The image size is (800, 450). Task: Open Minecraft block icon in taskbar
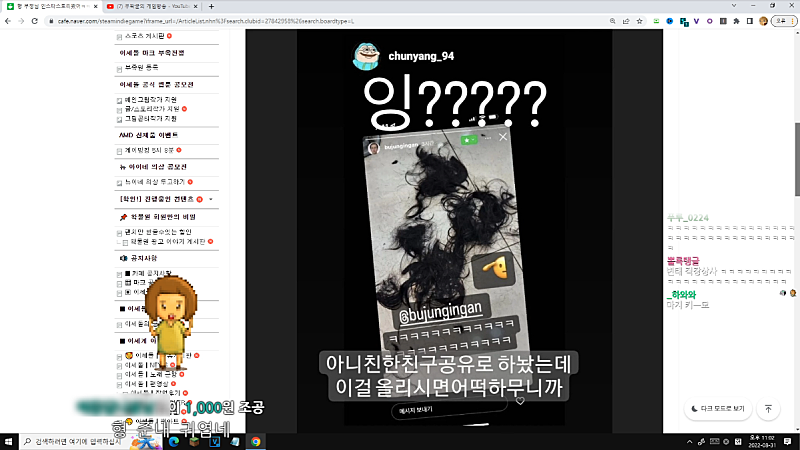pos(194,441)
